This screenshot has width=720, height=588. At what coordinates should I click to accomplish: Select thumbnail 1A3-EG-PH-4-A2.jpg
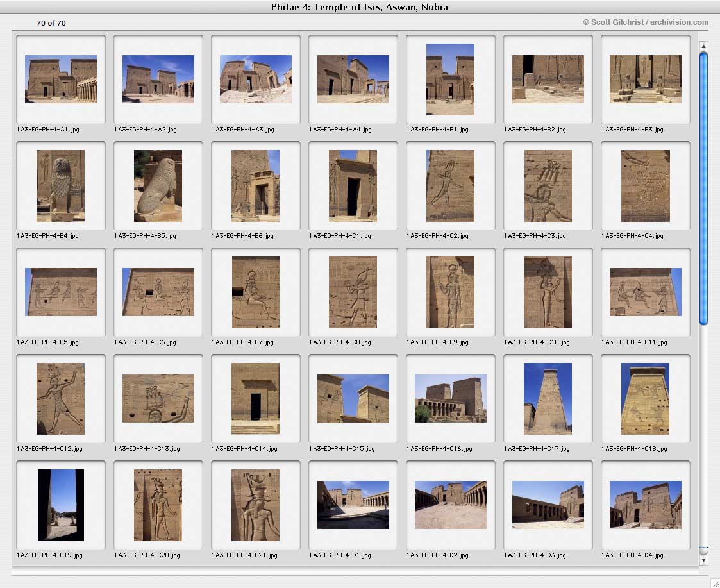[158, 79]
